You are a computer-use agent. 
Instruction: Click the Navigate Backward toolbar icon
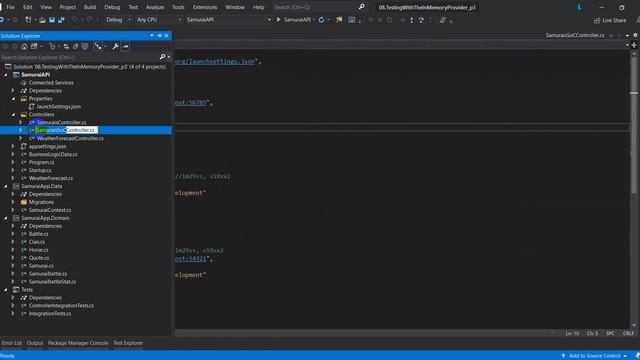coord(2,20)
